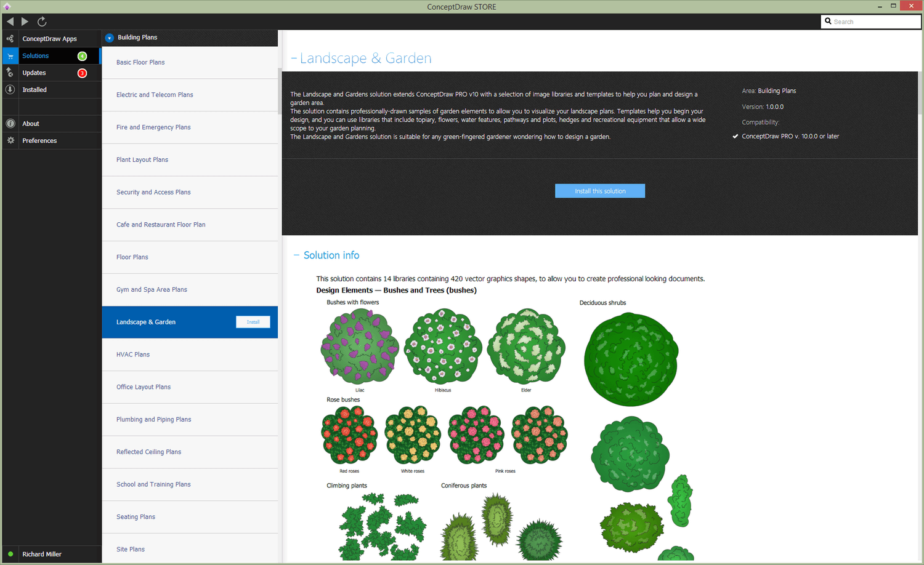Click the green user status dot

(x=10, y=554)
